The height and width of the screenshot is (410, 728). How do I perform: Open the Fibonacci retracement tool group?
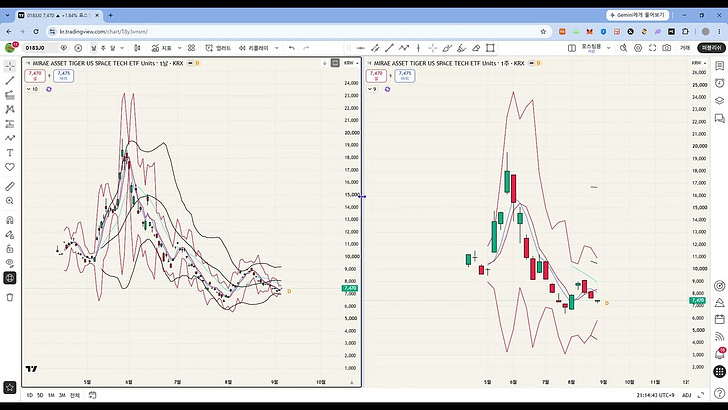click(10, 95)
